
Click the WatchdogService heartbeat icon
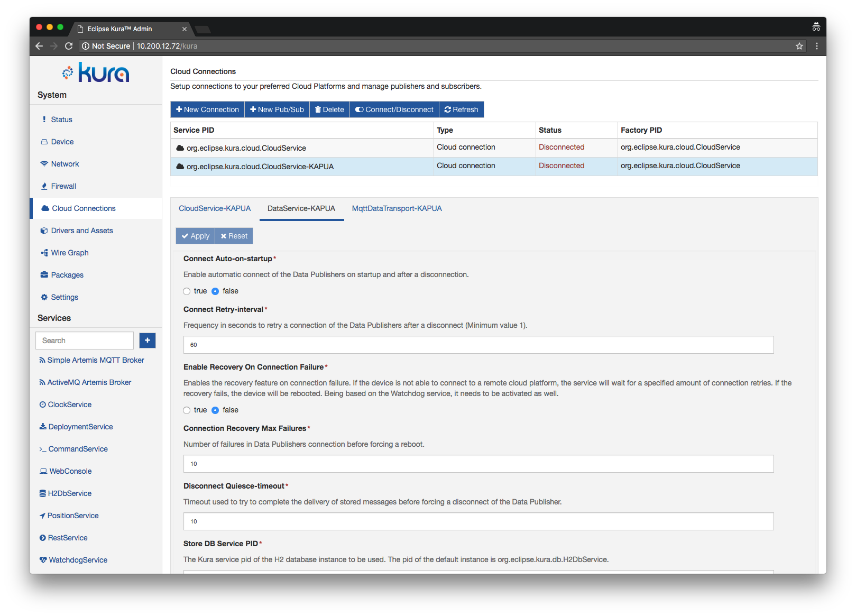coord(43,560)
